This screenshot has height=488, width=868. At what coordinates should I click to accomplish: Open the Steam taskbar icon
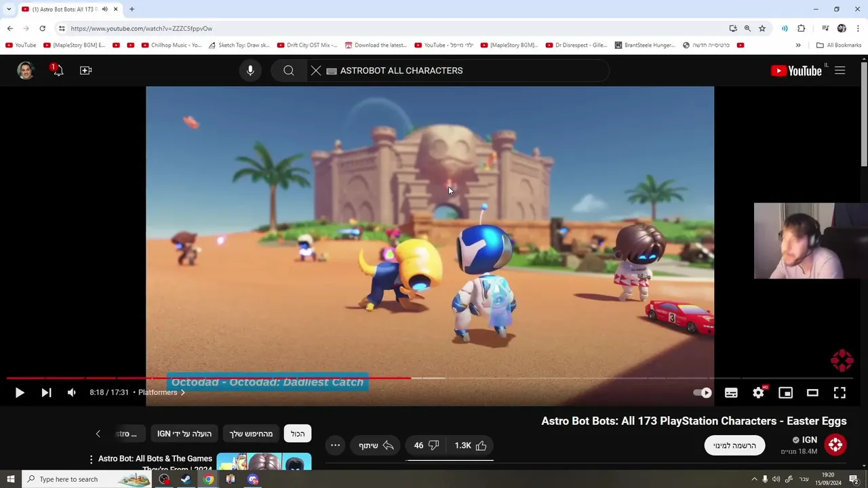click(186, 479)
